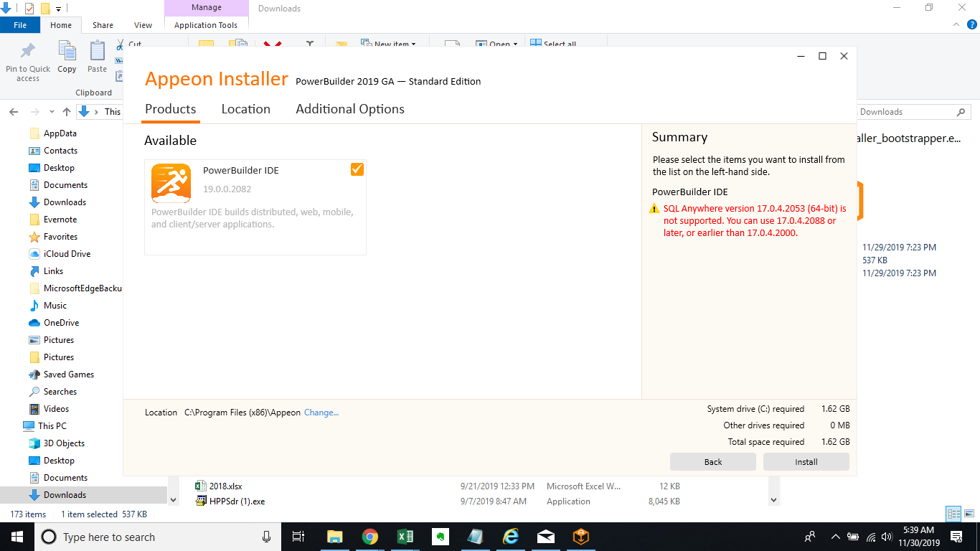Select iCloud Drive in the navigation pane
This screenshot has width=980, height=551.
[x=67, y=254]
